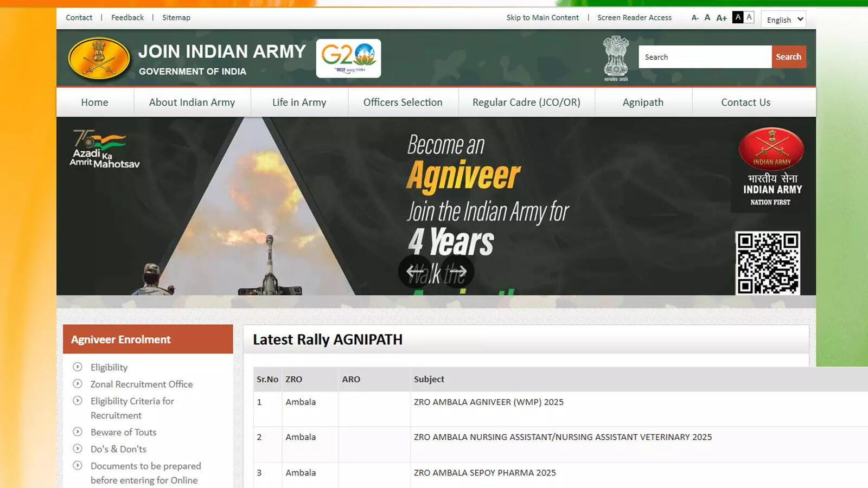Viewport: 868px width, 488px height.
Task: Click the Sr.No column header
Action: pos(267,380)
